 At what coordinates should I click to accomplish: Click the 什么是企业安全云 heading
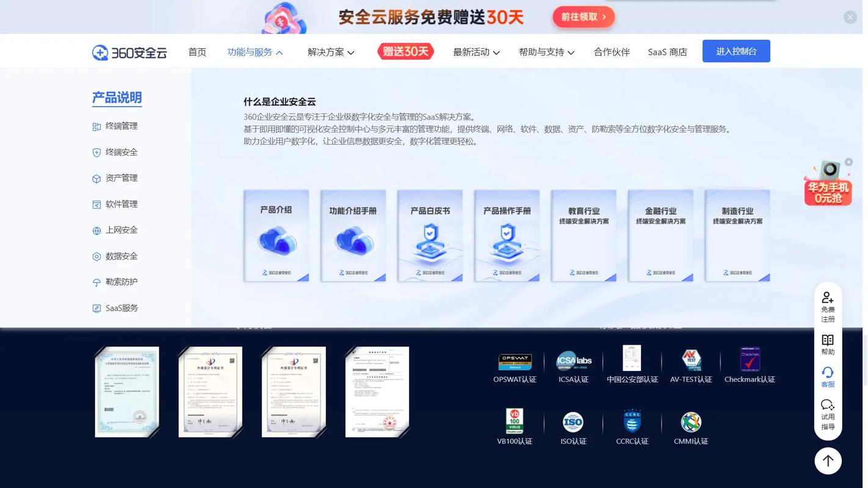pyautogui.click(x=280, y=102)
